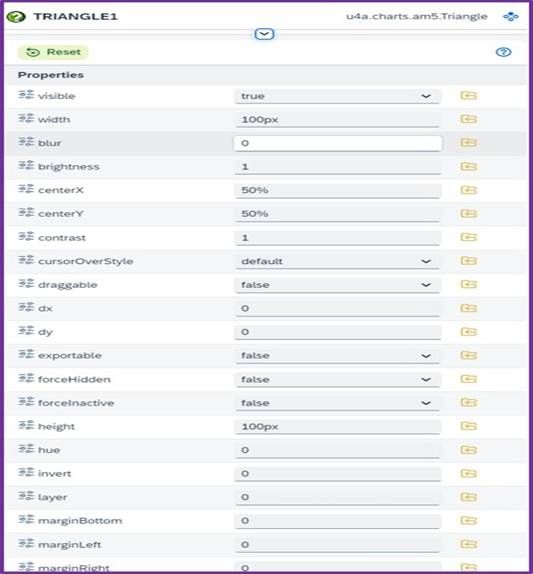Open the forceInactive dropdown

coord(337,403)
